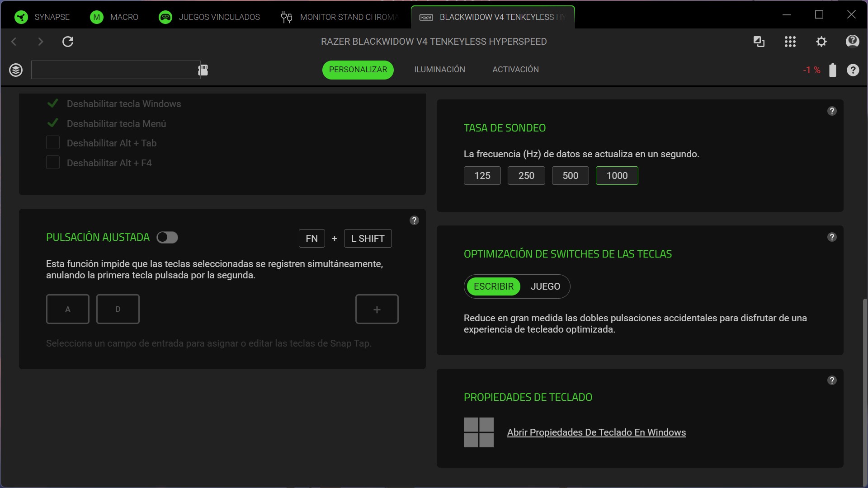Open Abrir Propiedades De Teclado En Windows
Screen dimensions: 868x488
pos(596,432)
